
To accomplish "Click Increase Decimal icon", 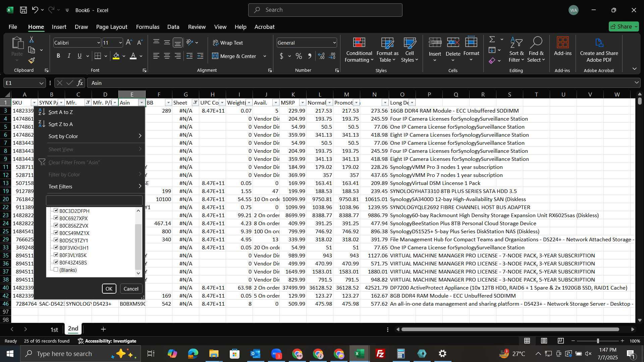I will pyautogui.click(x=321, y=56).
